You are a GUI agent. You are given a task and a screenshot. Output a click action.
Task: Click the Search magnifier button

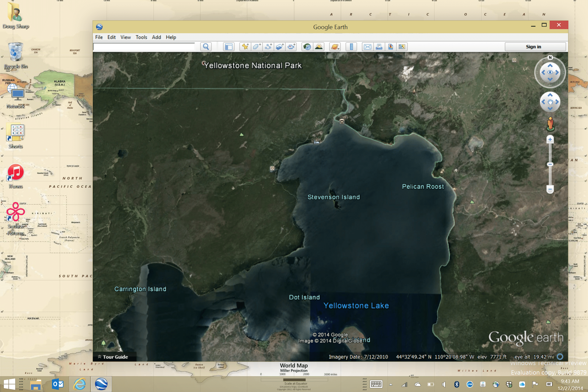pos(206,47)
